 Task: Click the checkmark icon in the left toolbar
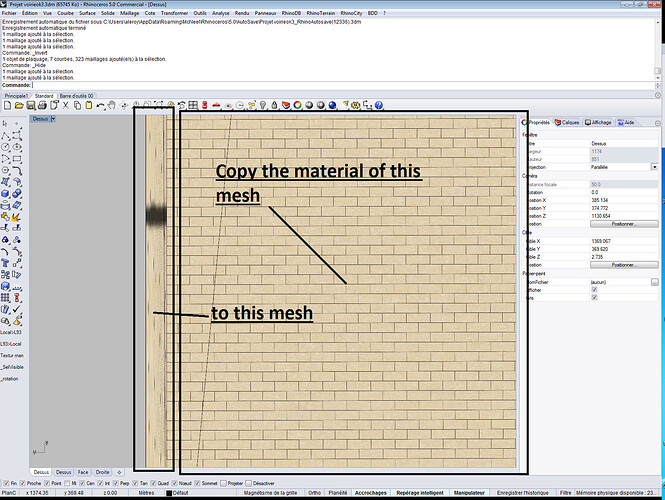coord(17,310)
